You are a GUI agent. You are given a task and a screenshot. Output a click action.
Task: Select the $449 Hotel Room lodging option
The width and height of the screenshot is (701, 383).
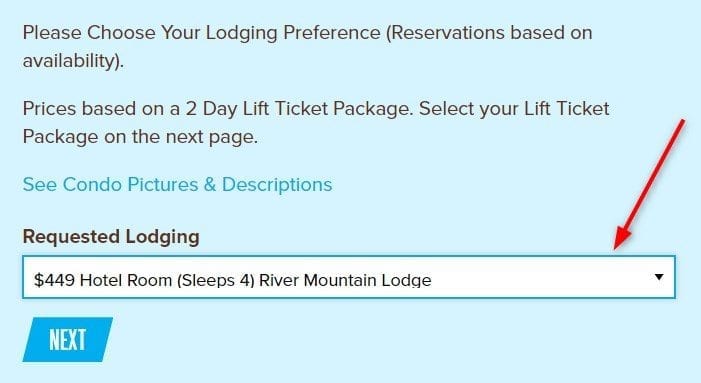[x=232, y=280]
